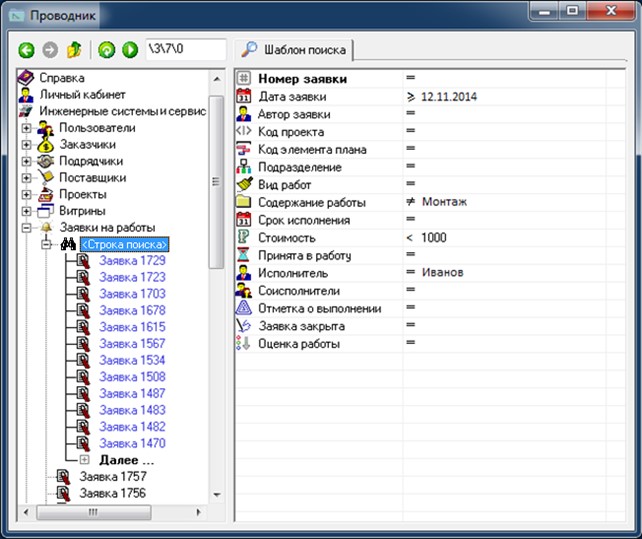
Task: Click the date value 12.11.2014
Action: (449, 97)
